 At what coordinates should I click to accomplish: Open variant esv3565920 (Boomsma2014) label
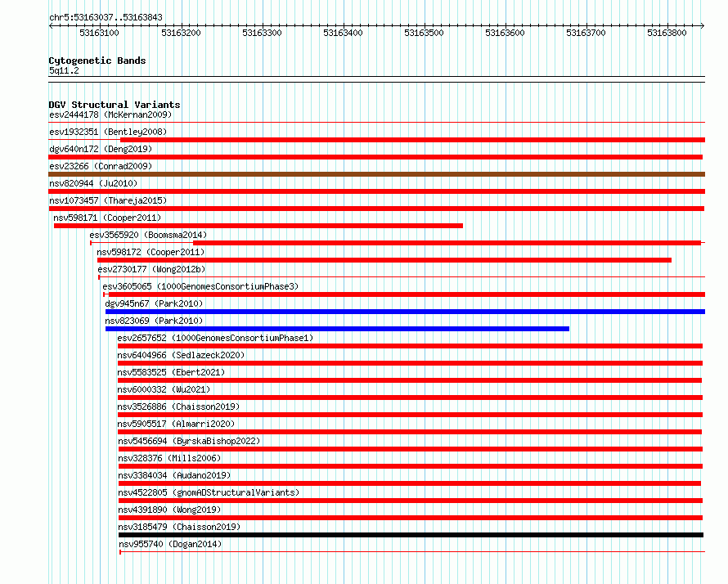point(148,235)
